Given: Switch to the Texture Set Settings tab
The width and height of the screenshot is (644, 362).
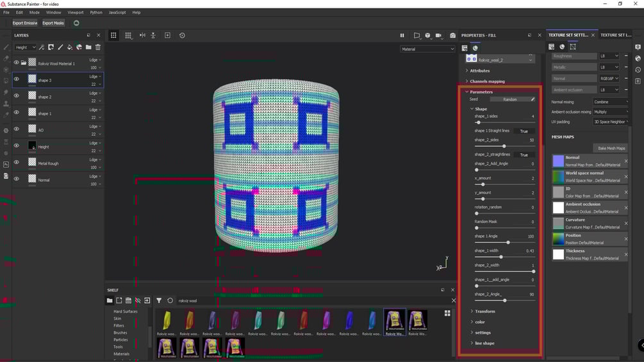Looking at the screenshot, I should [x=568, y=35].
